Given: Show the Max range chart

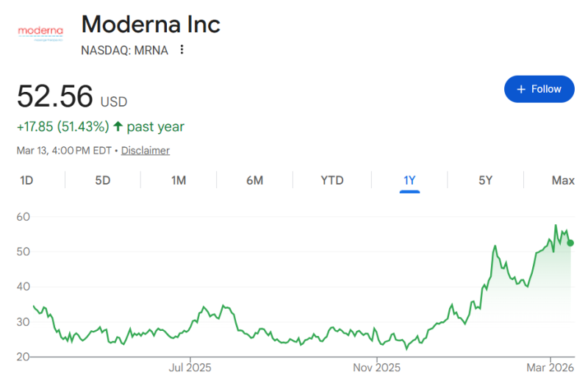Looking at the screenshot, I should coord(563,181).
